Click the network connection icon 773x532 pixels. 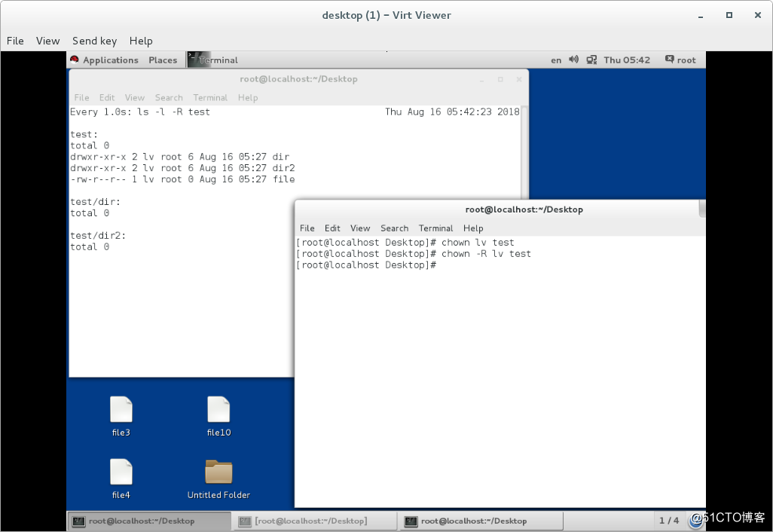[x=591, y=60]
